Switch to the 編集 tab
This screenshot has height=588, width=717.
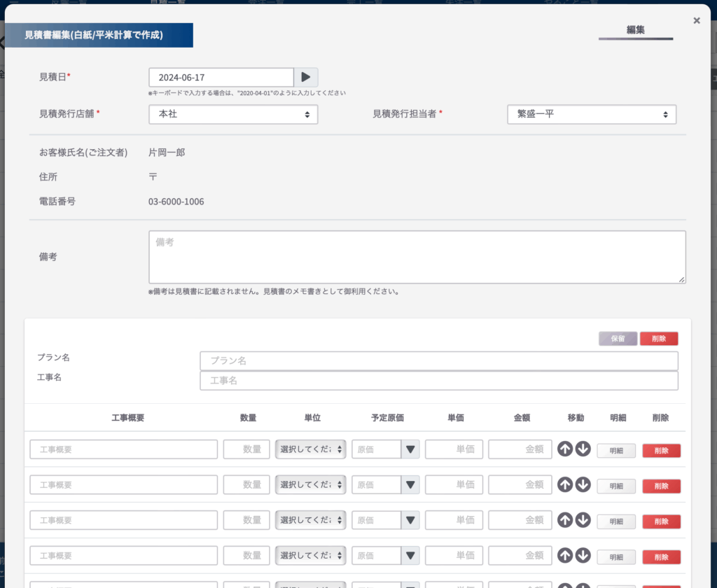[x=636, y=30]
